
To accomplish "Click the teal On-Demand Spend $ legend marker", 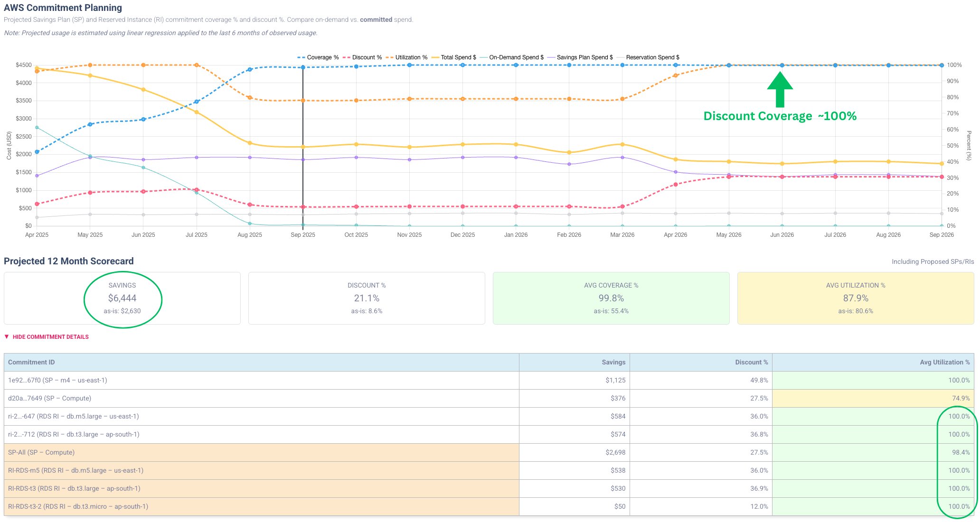I will click(x=483, y=57).
